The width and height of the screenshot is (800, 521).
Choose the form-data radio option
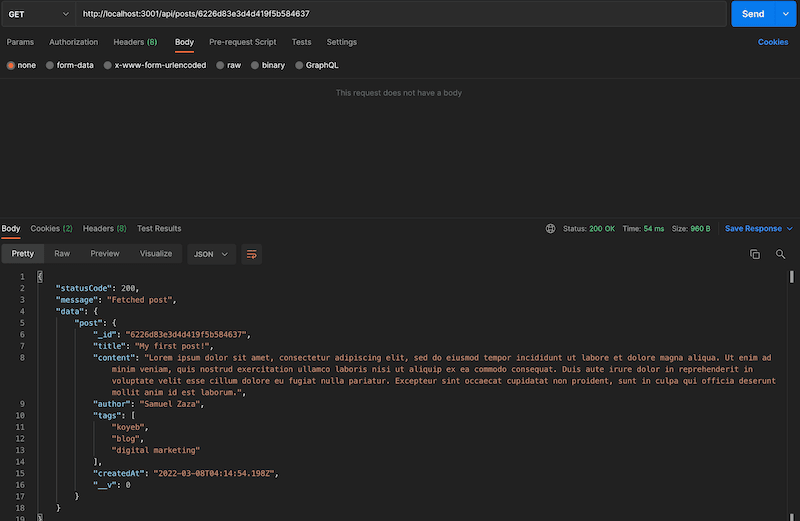tap(50, 65)
